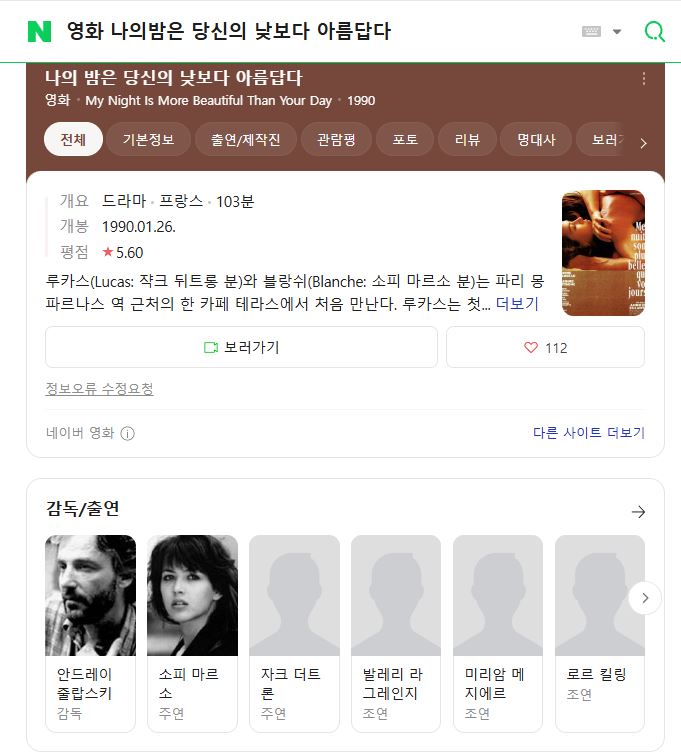
Task: Open 다른 사이트 더보기 link
Action: (589, 432)
